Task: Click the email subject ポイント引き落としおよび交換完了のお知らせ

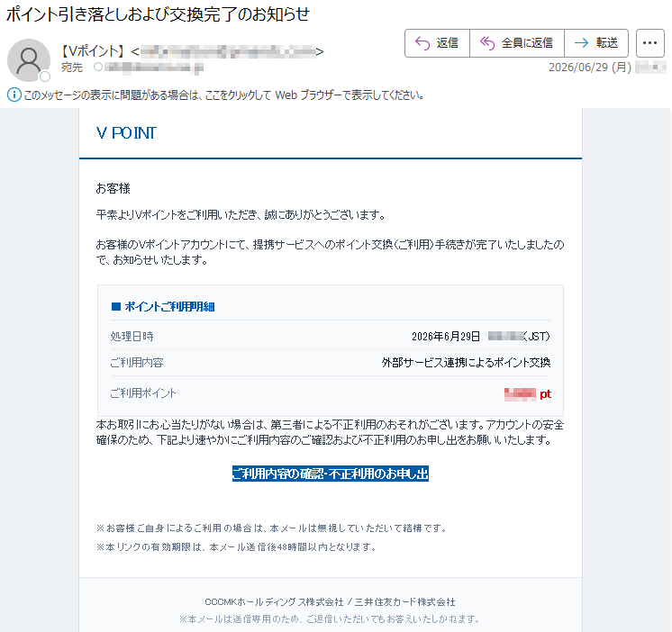Action: [x=158, y=14]
